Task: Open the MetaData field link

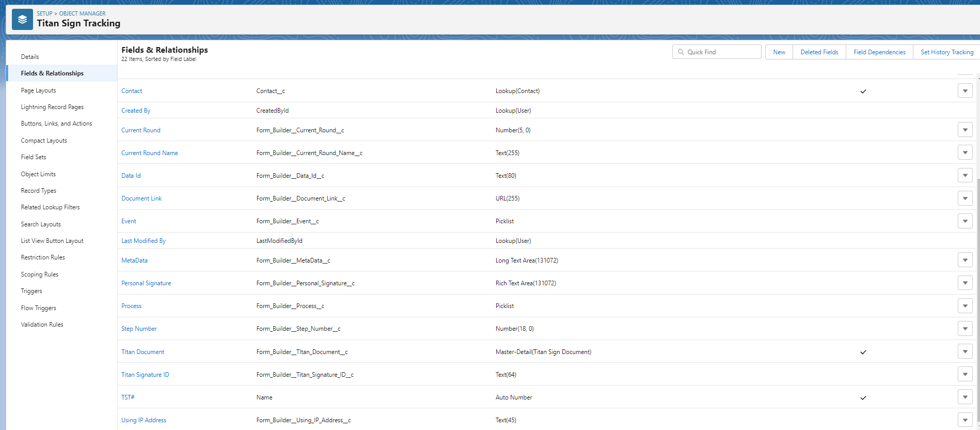Action: [x=134, y=260]
